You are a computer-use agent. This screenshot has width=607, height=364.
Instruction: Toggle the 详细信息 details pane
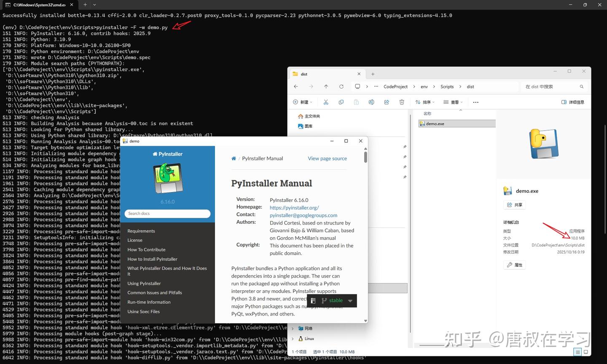pos(572,102)
